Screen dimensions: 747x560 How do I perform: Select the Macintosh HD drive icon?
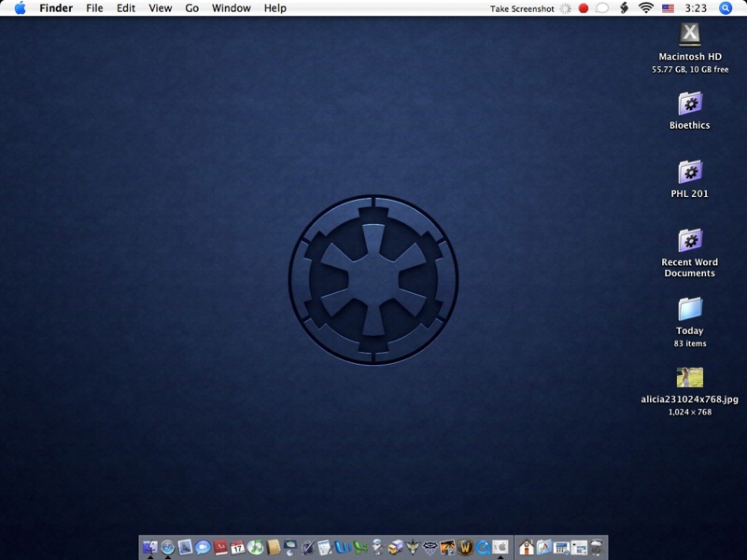[690, 35]
